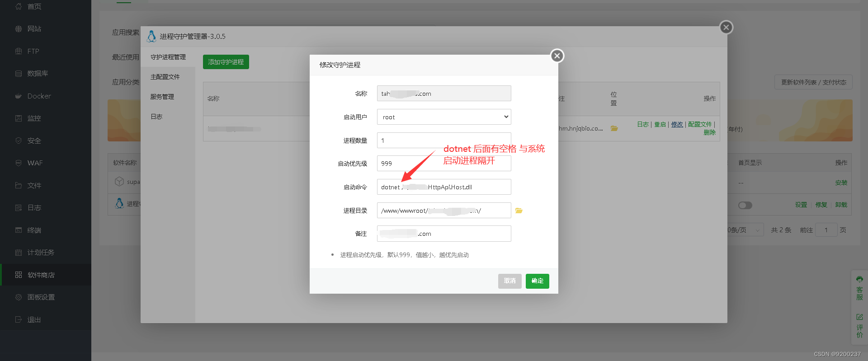Click the 设置 link in software row
Image resolution: width=868 pixels, height=361 pixels.
point(801,205)
